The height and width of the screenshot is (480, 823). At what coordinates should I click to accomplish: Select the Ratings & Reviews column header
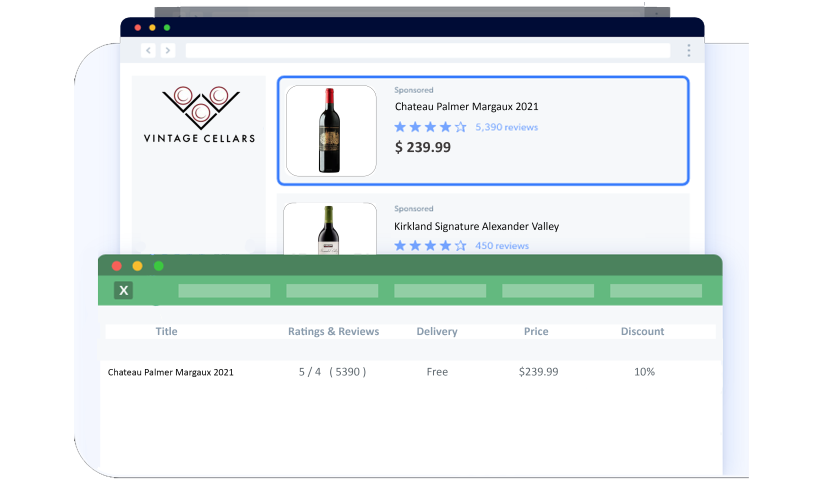click(x=333, y=331)
